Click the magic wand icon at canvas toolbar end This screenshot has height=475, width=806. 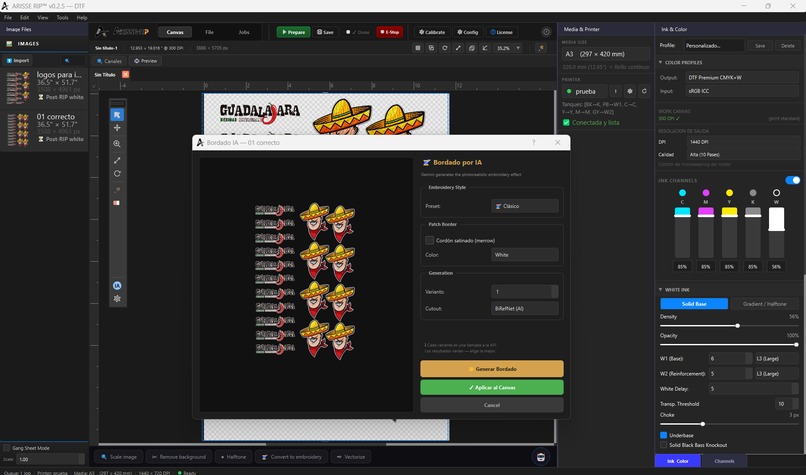[541, 48]
